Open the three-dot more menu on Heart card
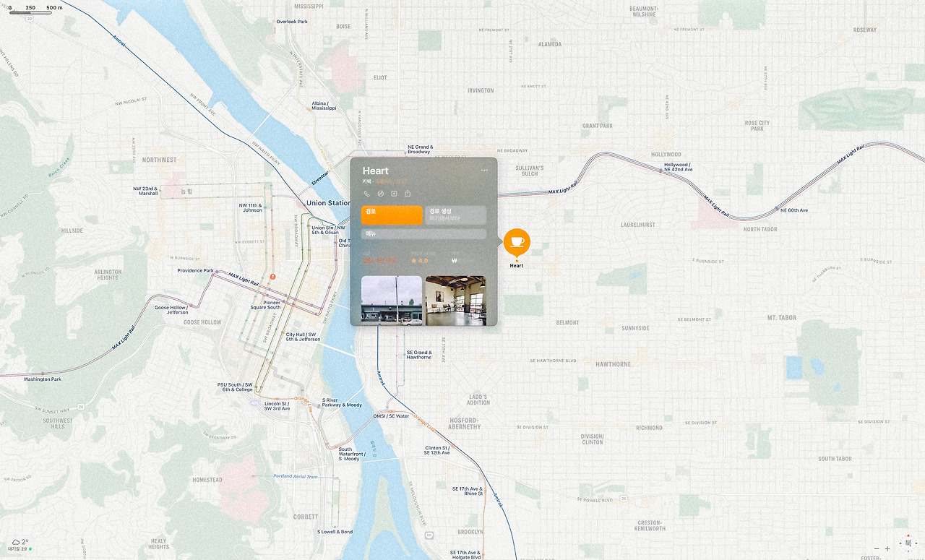This screenshot has width=925, height=560. coord(484,171)
